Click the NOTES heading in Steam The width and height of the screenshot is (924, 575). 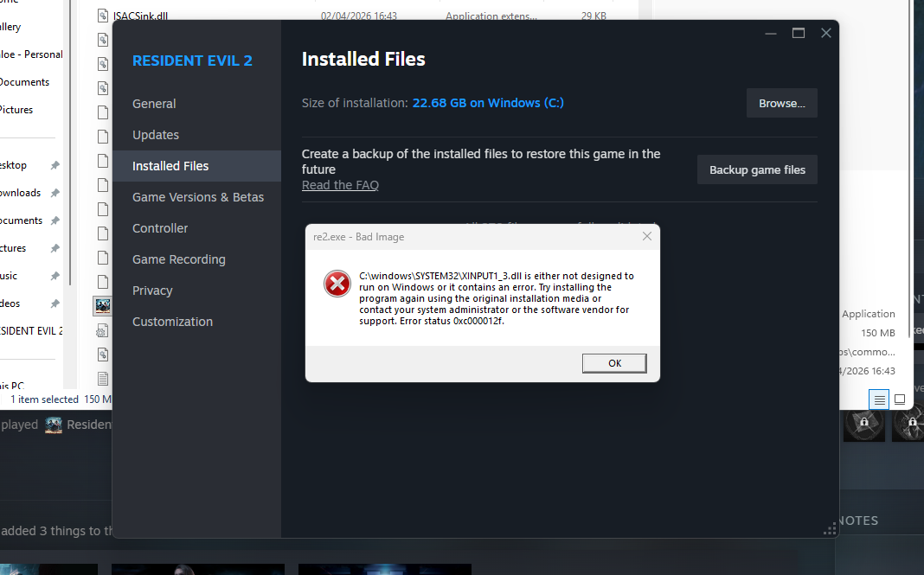click(x=858, y=521)
